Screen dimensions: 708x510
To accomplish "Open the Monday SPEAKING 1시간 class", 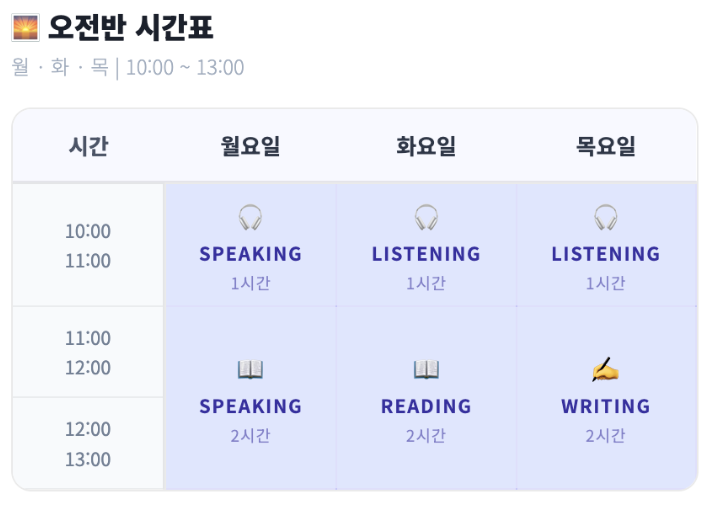I will click(x=250, y=245).
